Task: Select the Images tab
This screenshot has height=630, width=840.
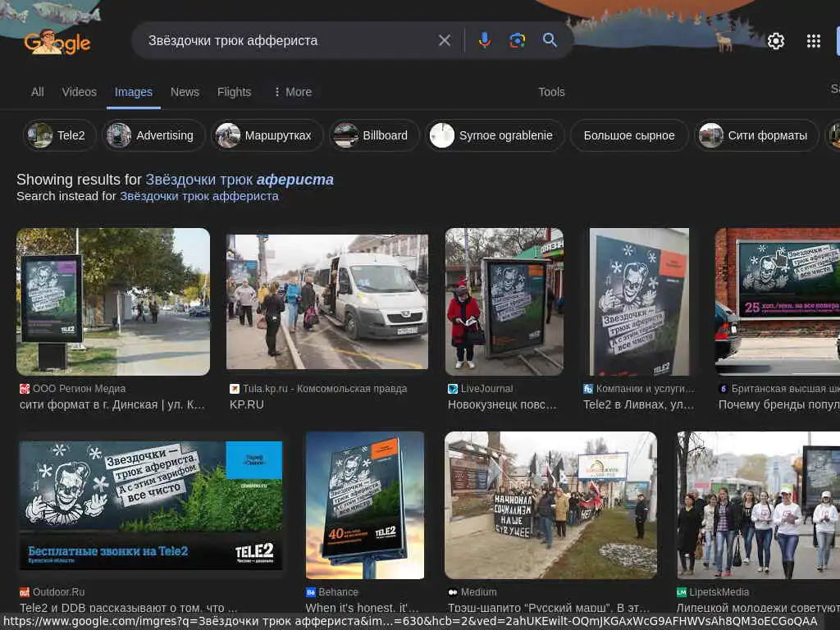Action: click(134, 92)
